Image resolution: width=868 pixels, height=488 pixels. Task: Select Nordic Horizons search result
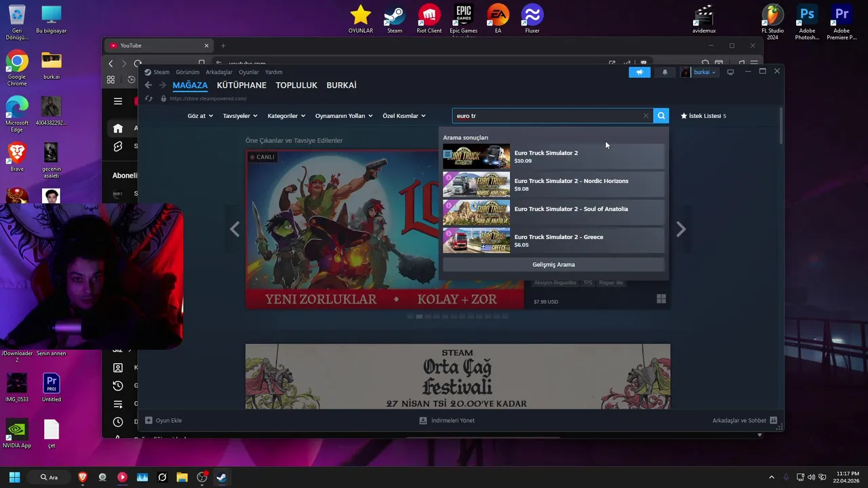coord(553,184)
